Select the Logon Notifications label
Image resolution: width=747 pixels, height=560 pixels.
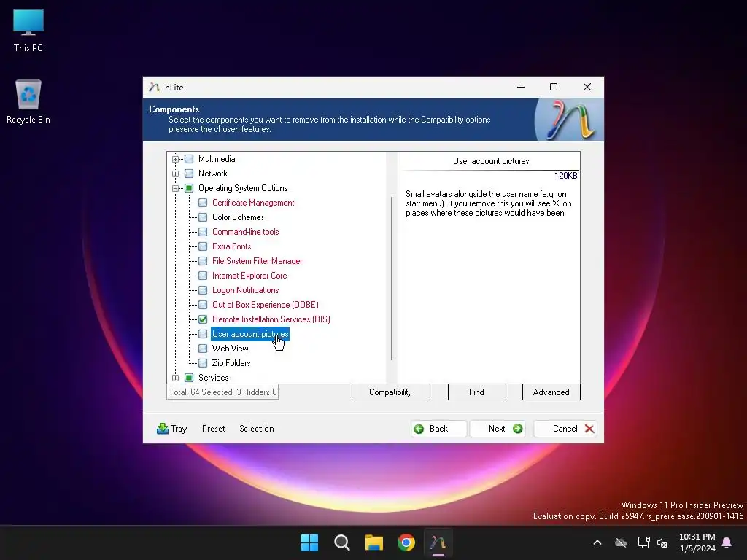click(x=245, y=290)
